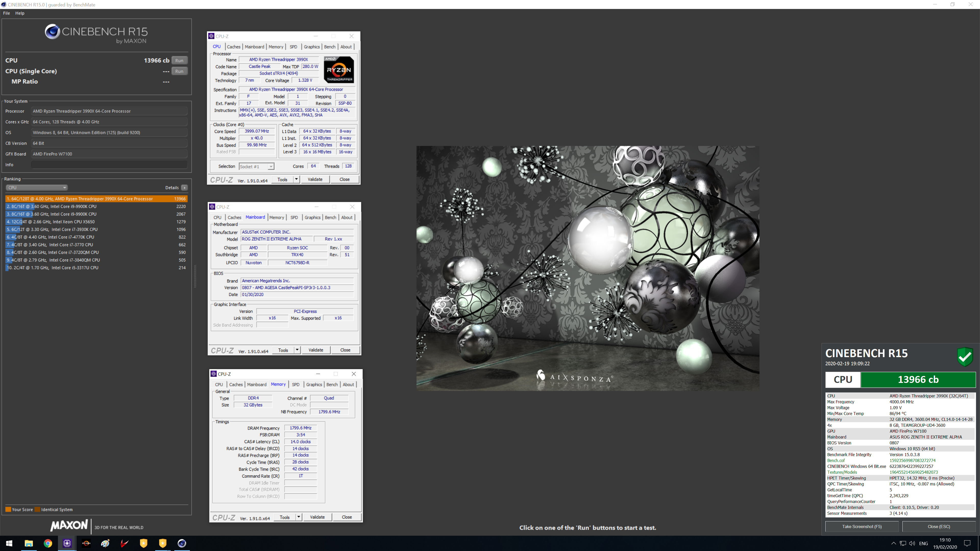Click Close (ESC) in the BenchMate panel
The image size is (980, 551).
click(939, 527)
